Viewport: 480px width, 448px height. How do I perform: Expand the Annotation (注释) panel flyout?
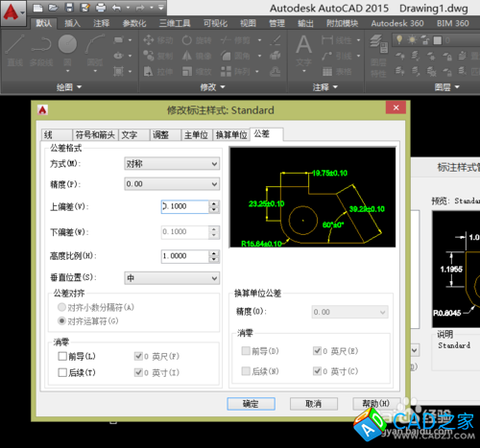[x=325, y=87]
